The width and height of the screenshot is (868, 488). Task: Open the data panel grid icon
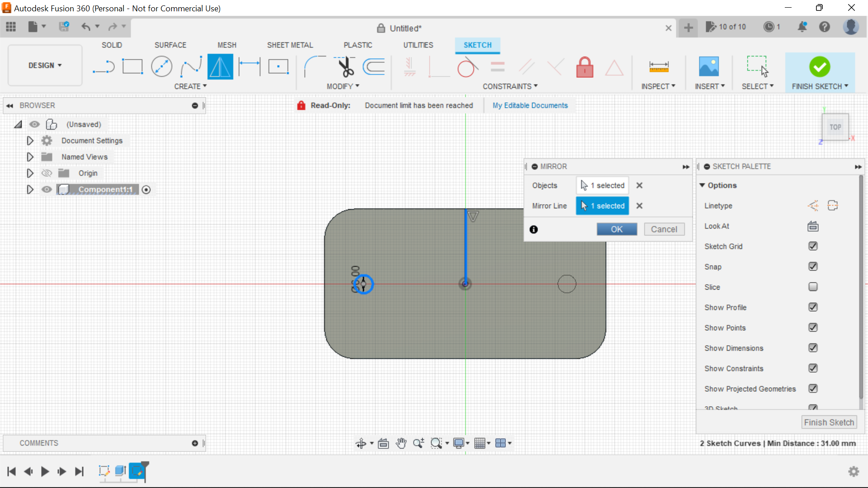tap(11, 27)
